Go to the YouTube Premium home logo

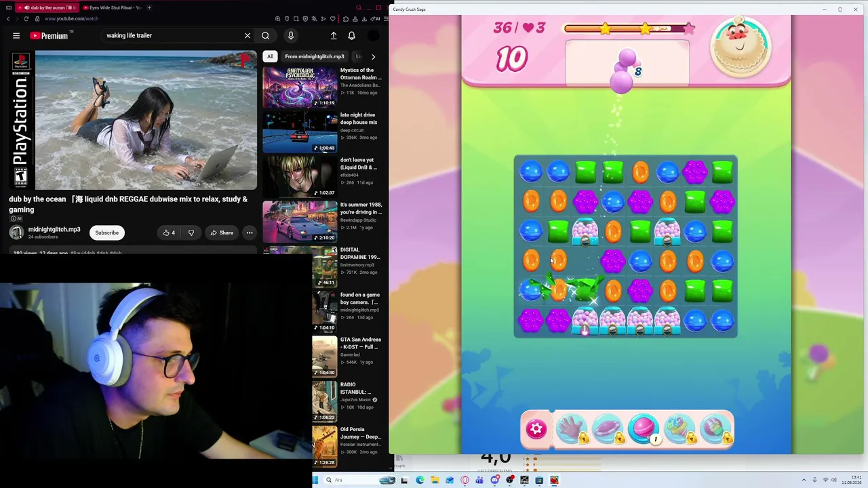(x=50, y=36)
